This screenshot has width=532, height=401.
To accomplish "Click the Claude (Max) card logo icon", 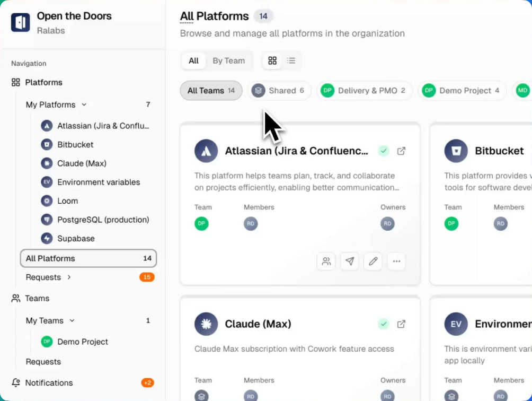I will coord(206,324).
